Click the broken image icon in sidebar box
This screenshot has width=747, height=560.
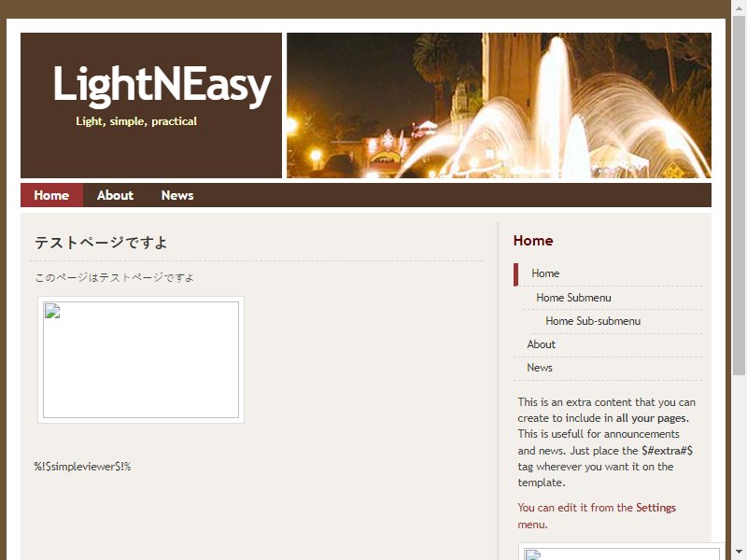coord(532,554)
